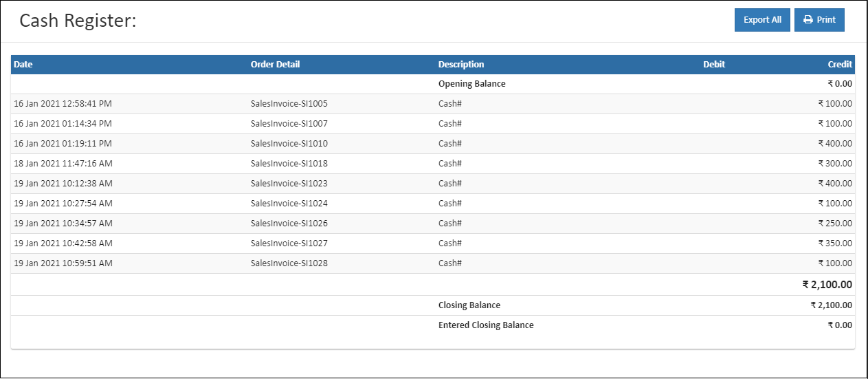Click the printer icon in Print button
Image resolution: width=868 pixels, height=379 pixels.
click(808, 20)
